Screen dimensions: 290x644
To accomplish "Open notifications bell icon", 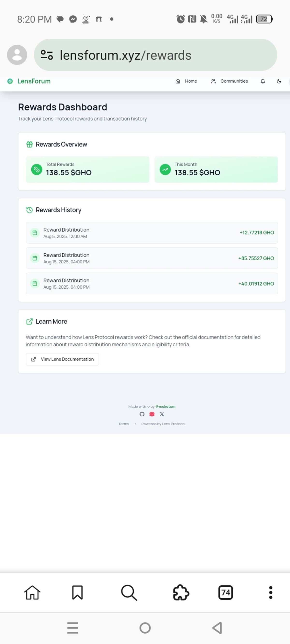I will pyautogui.click(x=263, y=81).
